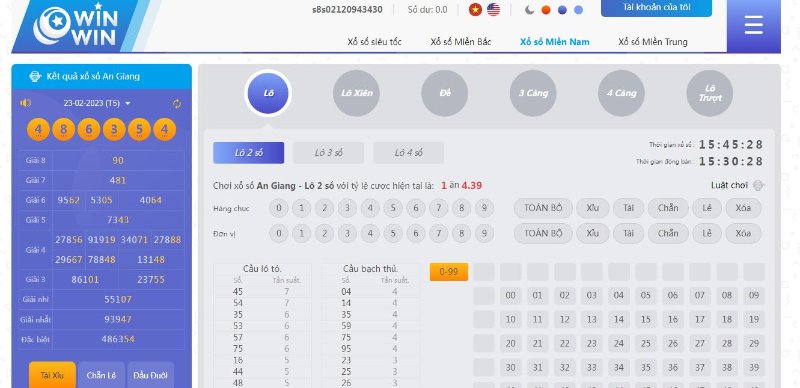Toggle digit 7 in Hàng chục row

(438, 208)
